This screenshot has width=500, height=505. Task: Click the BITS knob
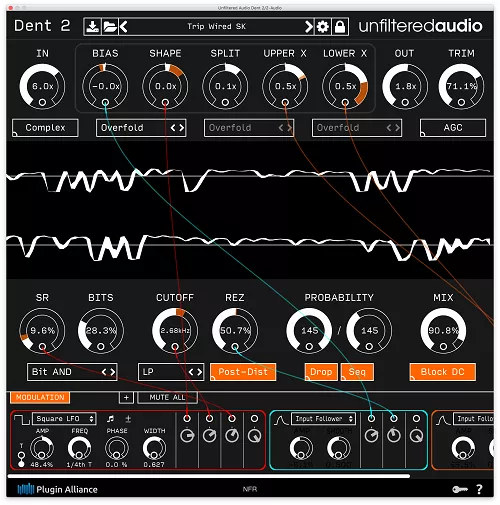click(101, 331)
